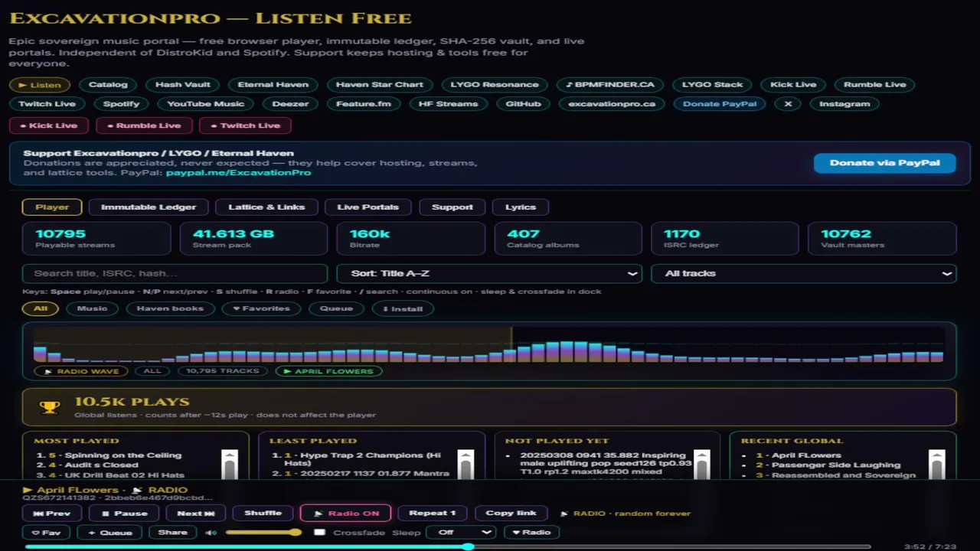Open the Sleep timer Off dropdown
The height and width of the screenshot is (551, 980).
click(461, 533)
